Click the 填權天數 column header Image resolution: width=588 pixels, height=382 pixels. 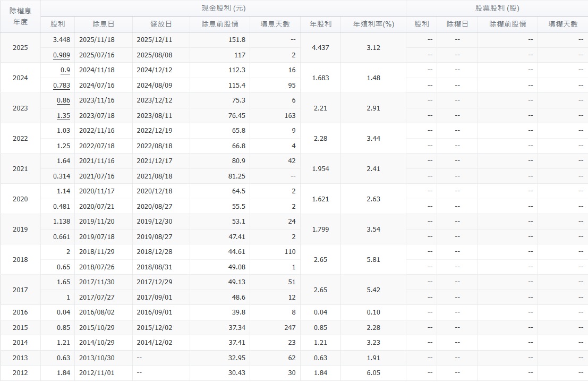563,24
